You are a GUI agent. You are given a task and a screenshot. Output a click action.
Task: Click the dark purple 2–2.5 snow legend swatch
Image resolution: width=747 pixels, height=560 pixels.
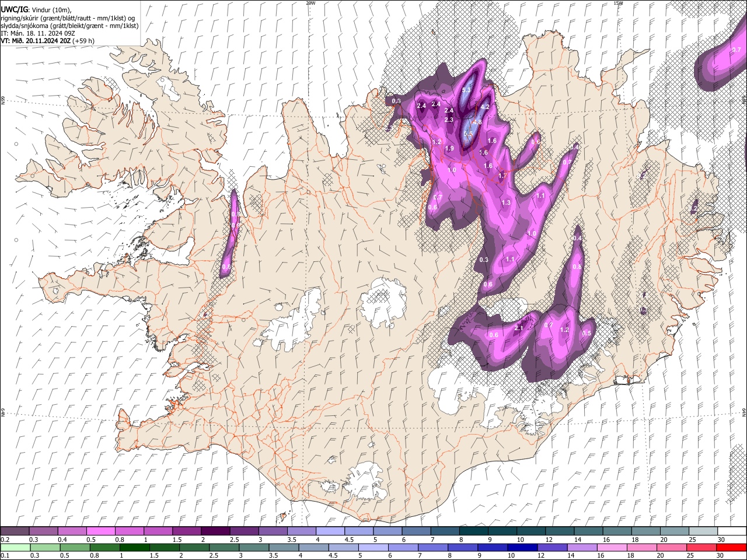[215, 531]
